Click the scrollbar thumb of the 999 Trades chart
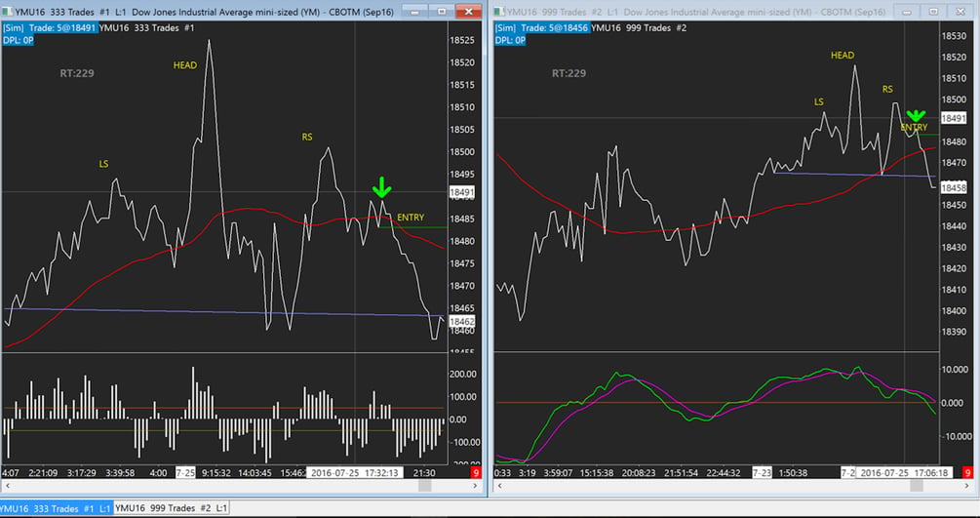Image resolution: width=980 pixels, height=518 pixels. (x=917, y=486)
